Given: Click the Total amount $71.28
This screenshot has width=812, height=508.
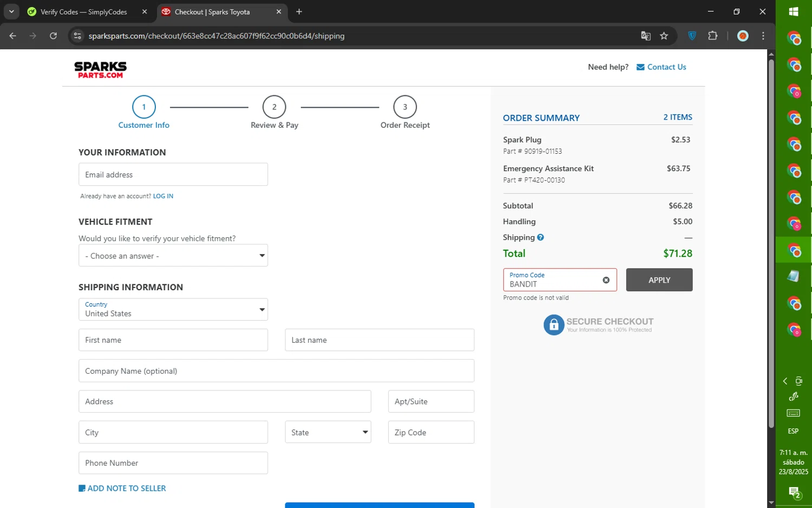Looking at the screenshot, I should [x=678, y=253].
